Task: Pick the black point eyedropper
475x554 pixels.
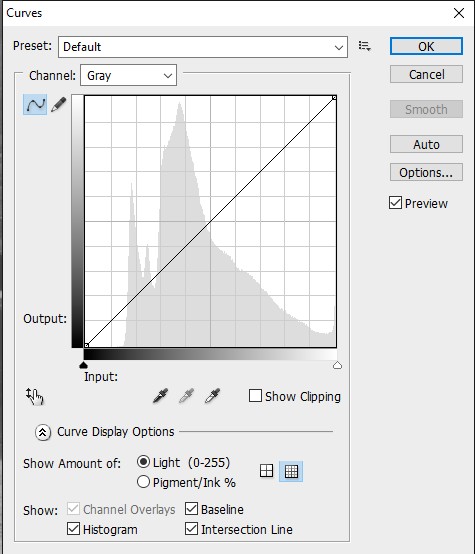Action: coord(160,396)
